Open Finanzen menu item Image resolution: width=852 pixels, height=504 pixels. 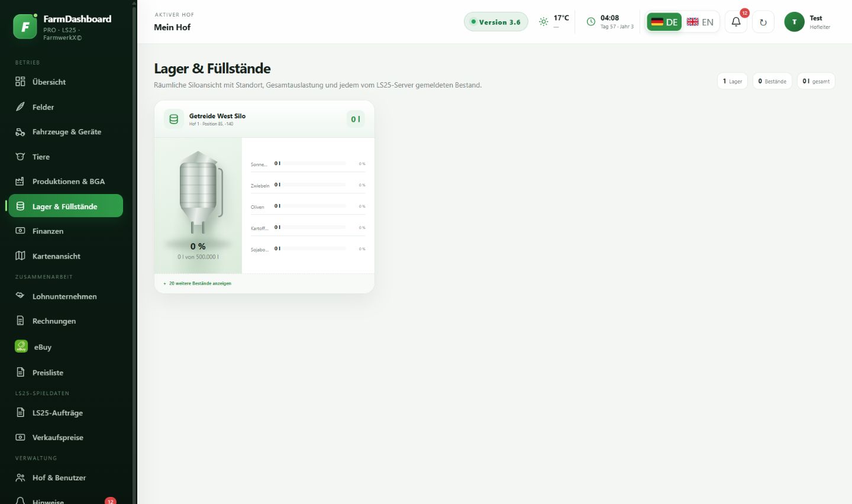click(x=66, y=231)
